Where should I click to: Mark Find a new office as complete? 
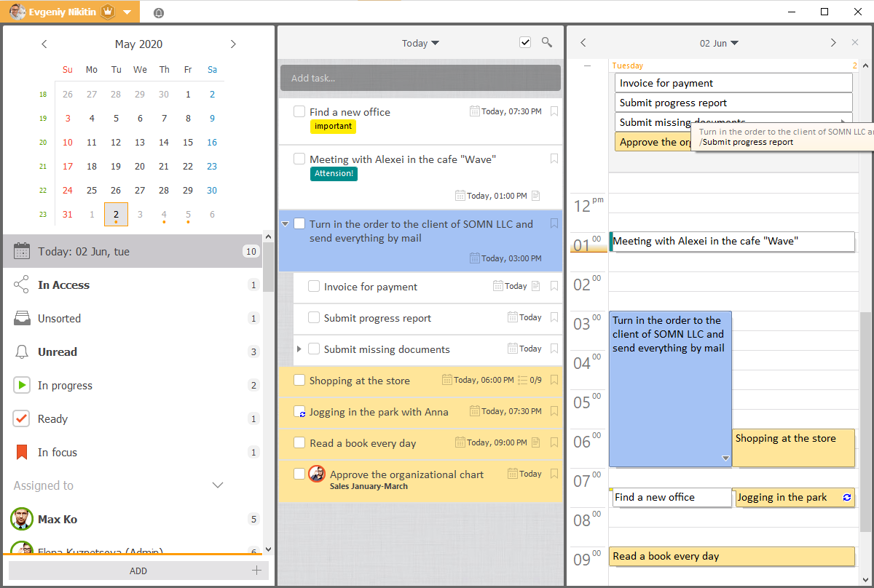[x=299, y=111]
